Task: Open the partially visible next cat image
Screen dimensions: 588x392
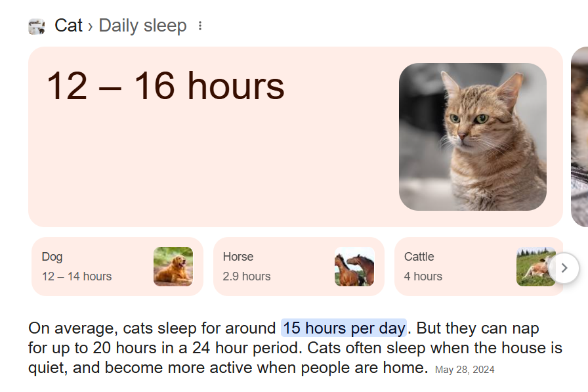Action: 579,137
